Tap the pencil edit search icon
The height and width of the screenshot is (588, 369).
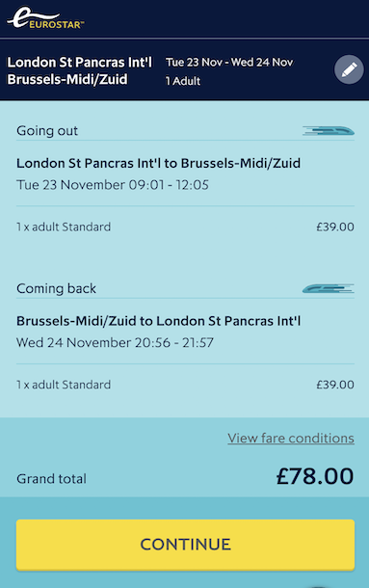[x=349, y=69]
